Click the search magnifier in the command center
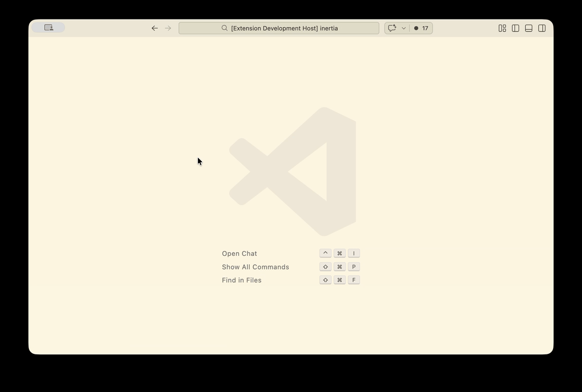Screen dimensions: 582x392 point(225,28)
